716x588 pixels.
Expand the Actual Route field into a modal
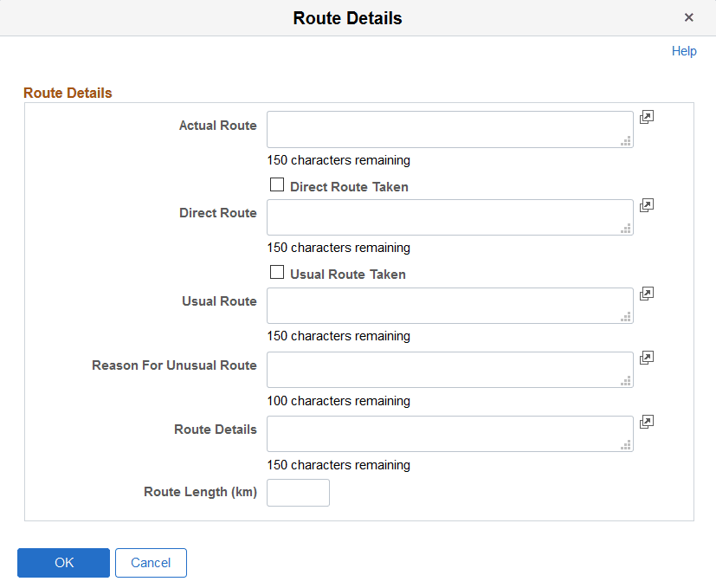(x=646, y=117)
